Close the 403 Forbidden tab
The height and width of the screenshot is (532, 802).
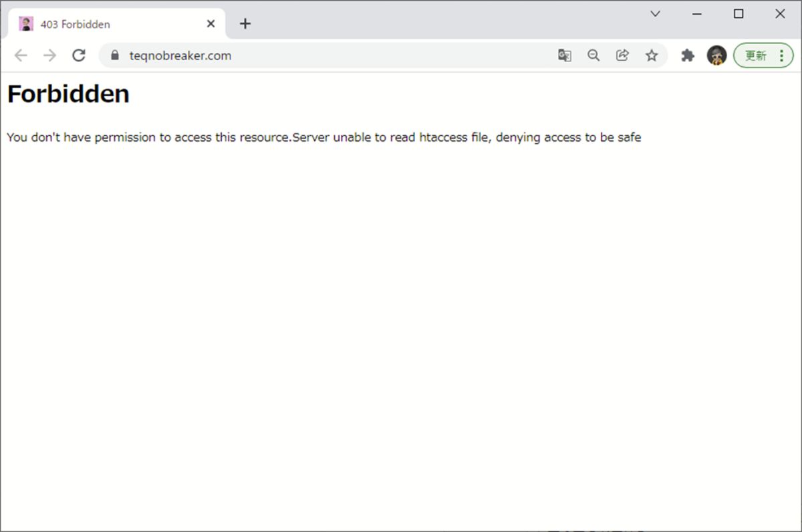click(211, 24)
